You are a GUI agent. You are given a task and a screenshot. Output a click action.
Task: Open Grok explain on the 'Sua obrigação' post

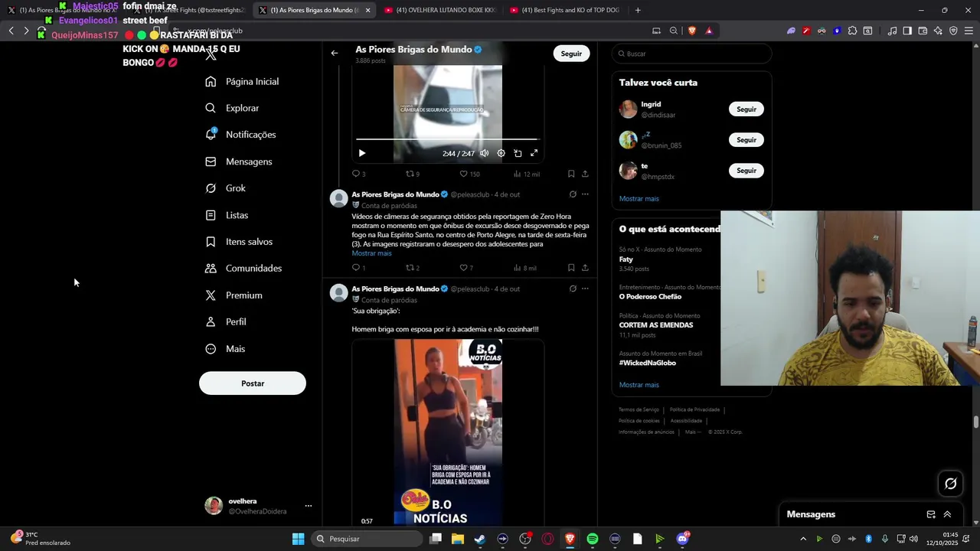(573, 289)
